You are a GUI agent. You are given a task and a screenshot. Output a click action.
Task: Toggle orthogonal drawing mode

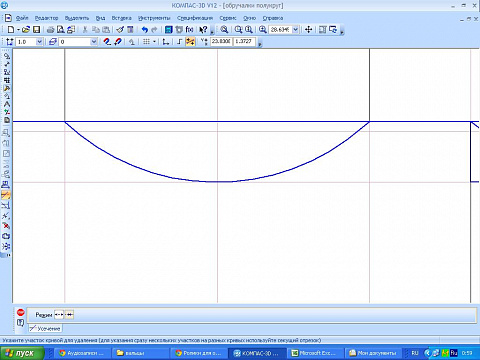180,42
